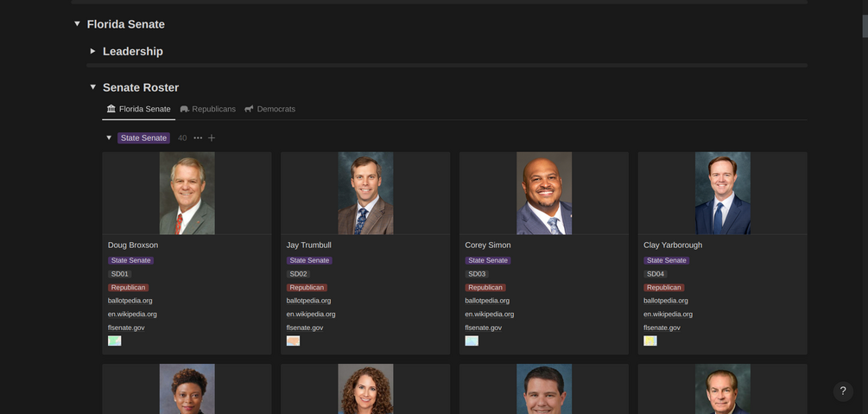Add a new card to State Senate group
The image size is (868, 414).
tap(212, 137)
